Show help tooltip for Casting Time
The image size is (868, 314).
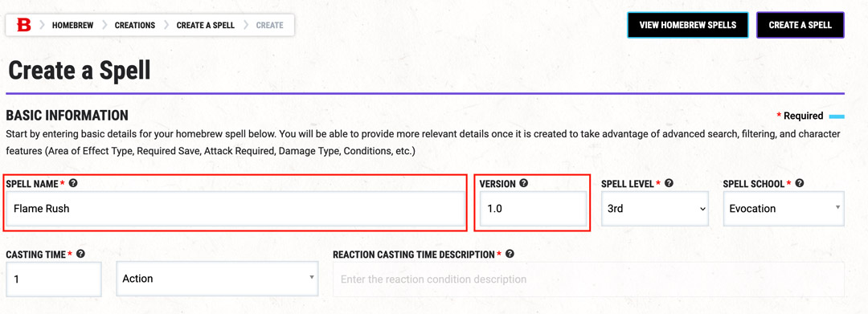[x=81, y=254]
